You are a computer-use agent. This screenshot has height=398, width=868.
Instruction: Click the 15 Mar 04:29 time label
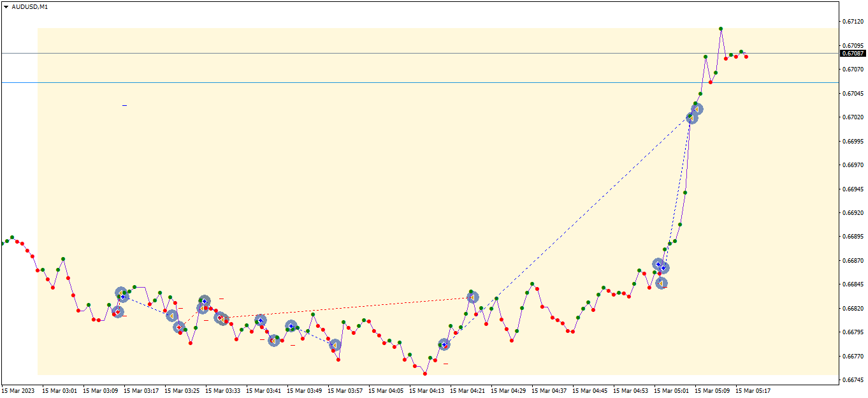coord(508,390)
